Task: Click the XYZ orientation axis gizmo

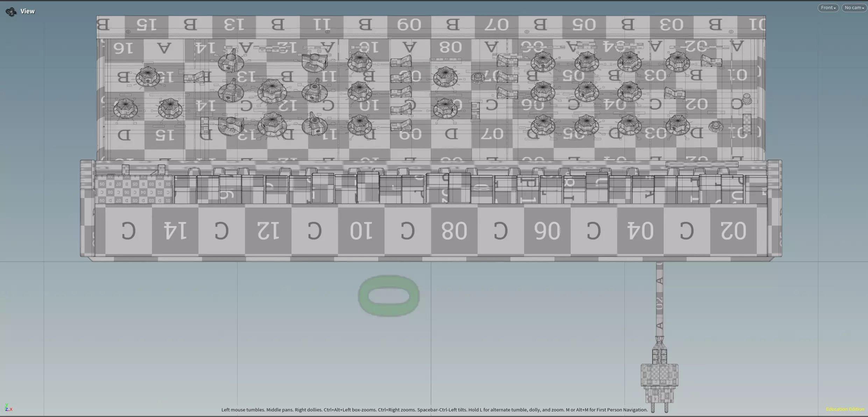Action: pyautogui.click(x=8, y=407)
